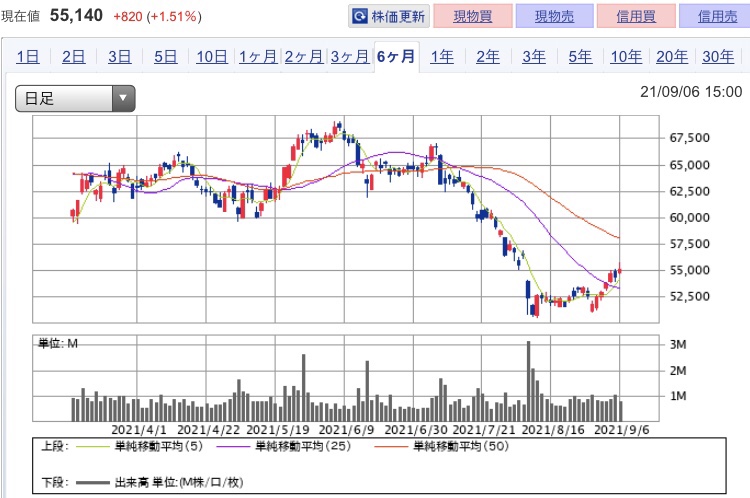Image resolution: width=750 pixels, height=498 pixels.
Task: Click the 67,500 price axis label
Action: tap(689, 138)
